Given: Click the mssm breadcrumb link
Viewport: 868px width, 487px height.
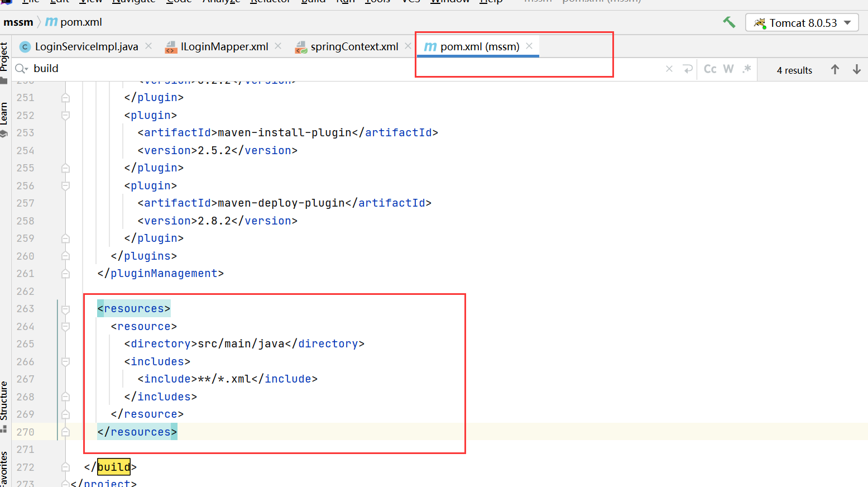Looking at the screenshot, I should (17, 22).
